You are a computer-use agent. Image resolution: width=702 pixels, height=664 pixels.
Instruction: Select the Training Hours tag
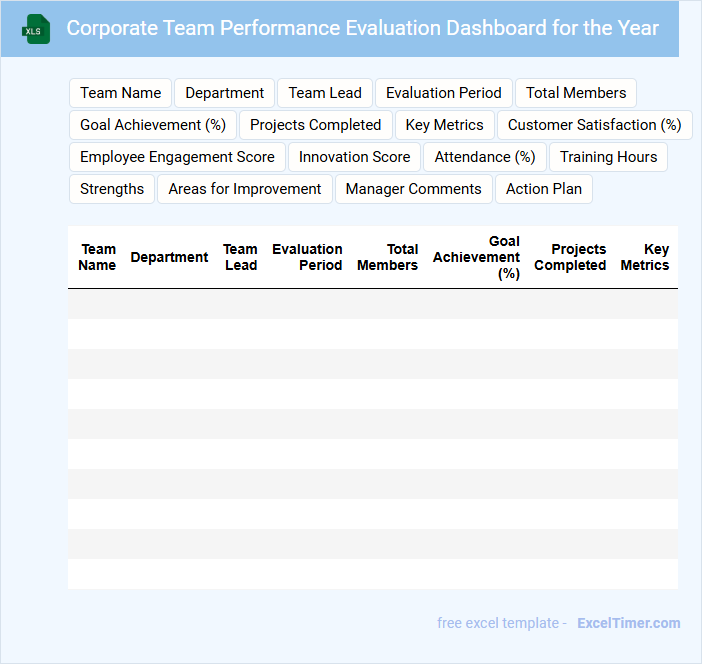[x=608, y=157]
